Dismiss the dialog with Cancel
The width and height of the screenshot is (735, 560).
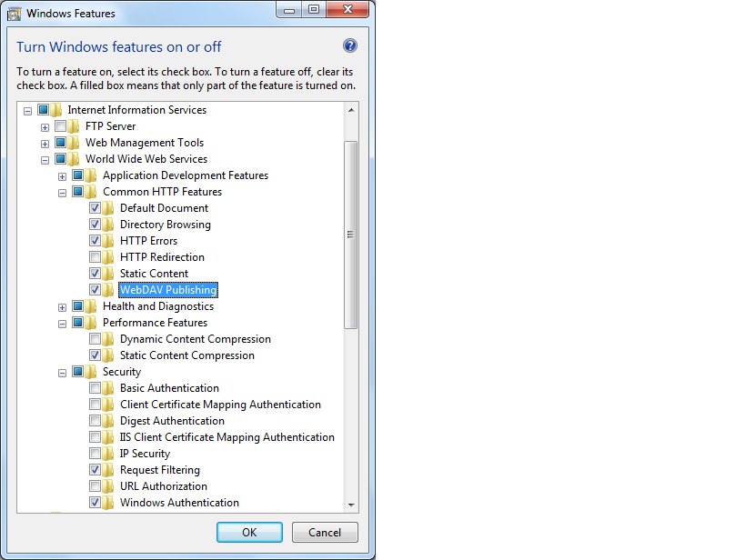coord(325,533)
